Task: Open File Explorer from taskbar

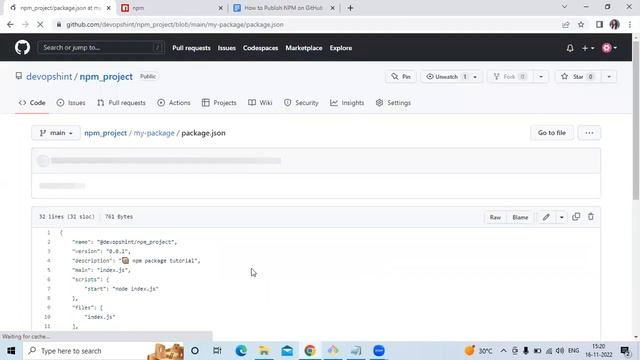Action: click(264, 351)
